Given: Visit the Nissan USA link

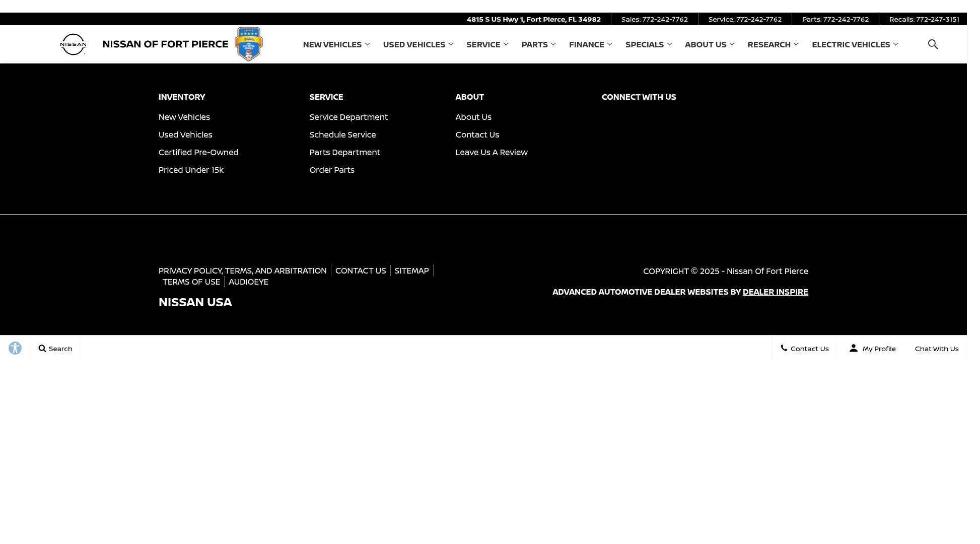Looking at the screenshot, I should pos(195,302).
